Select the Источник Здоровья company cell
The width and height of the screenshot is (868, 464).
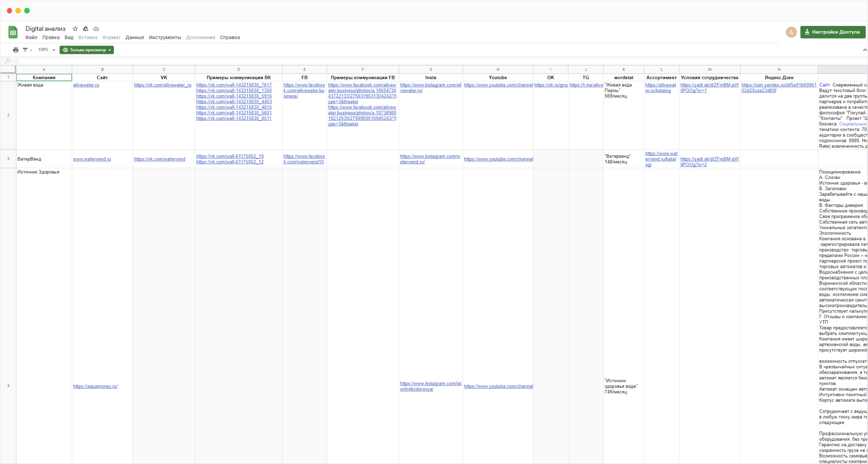tap(44, 316)
